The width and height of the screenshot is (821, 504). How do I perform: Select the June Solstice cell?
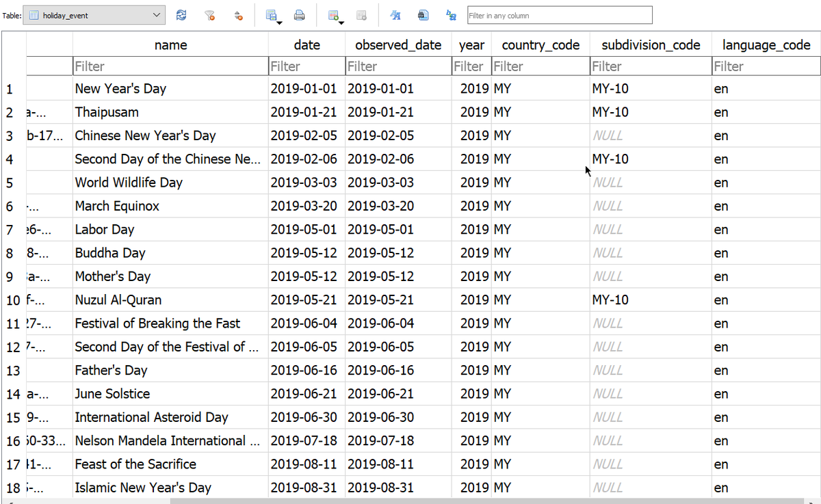(x=170, y=394)
